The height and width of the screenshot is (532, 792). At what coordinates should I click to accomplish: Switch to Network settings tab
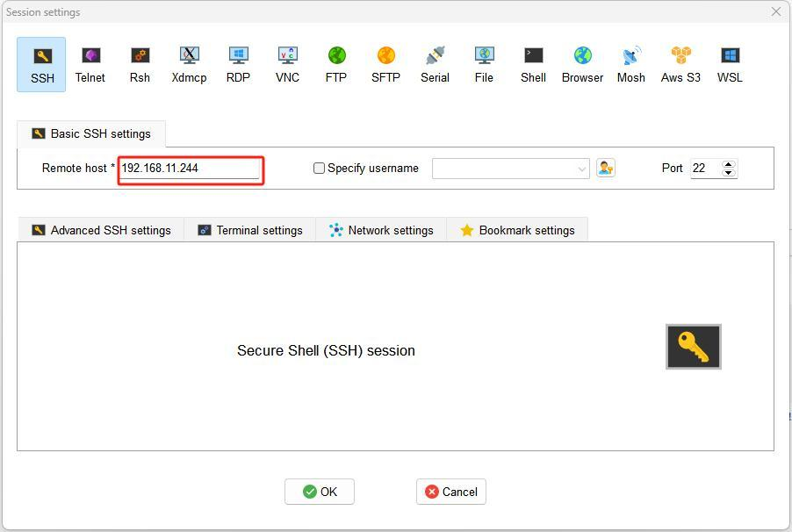tap(381, 230)
